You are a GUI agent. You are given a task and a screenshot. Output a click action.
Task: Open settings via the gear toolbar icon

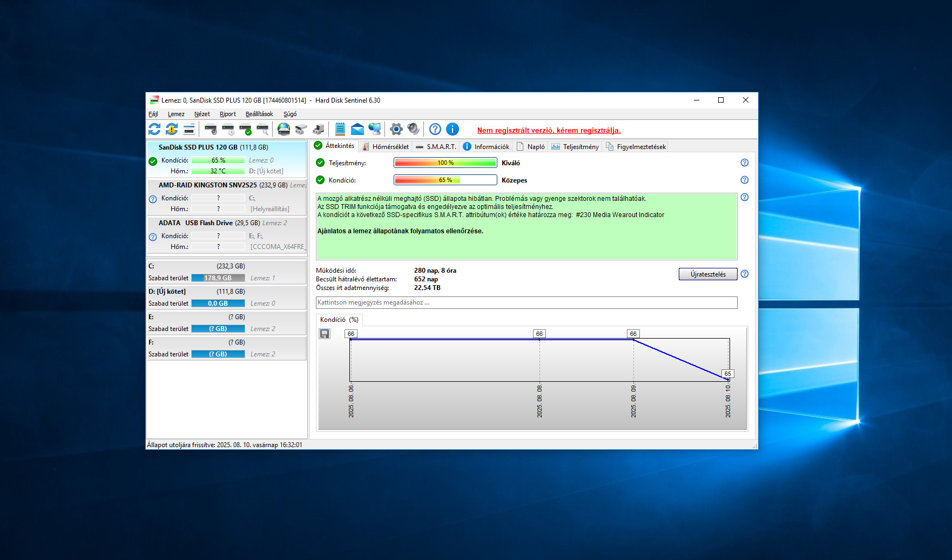[396, 129]
